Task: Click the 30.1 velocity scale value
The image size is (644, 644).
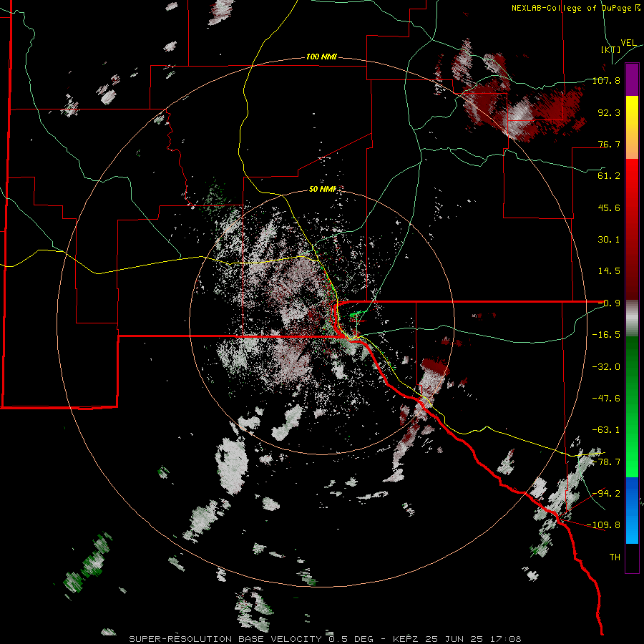Action: 609,240
